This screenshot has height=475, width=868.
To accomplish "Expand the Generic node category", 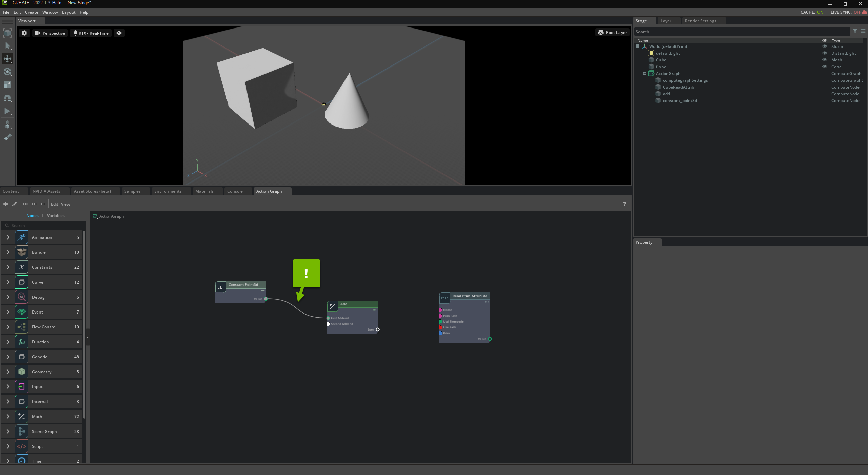I will pyautogui.click(x=8, y=357).
